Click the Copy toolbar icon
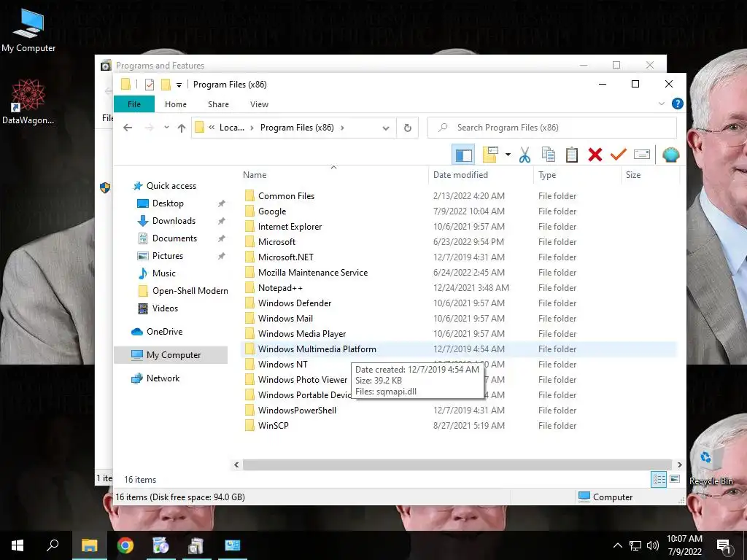The width and height of the screenshot is (747, 560). pos(549,155)
